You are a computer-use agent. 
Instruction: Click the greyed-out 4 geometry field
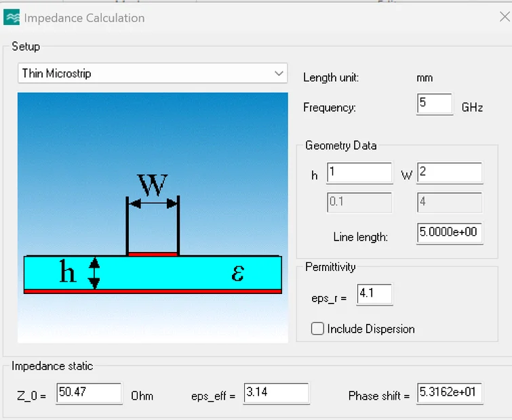click(x=450, y=202)
